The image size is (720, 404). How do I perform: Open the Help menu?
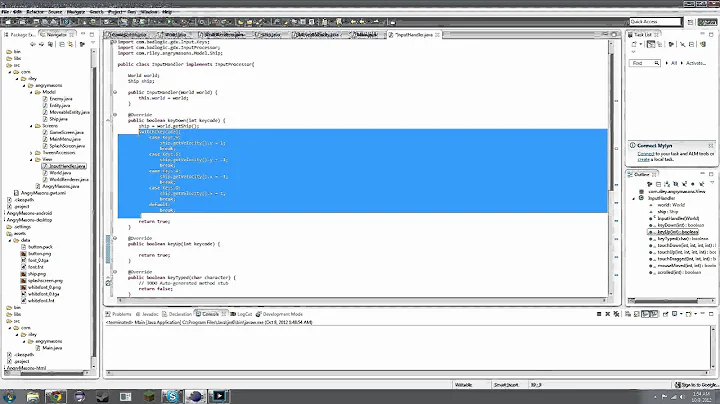coord(167,12)
